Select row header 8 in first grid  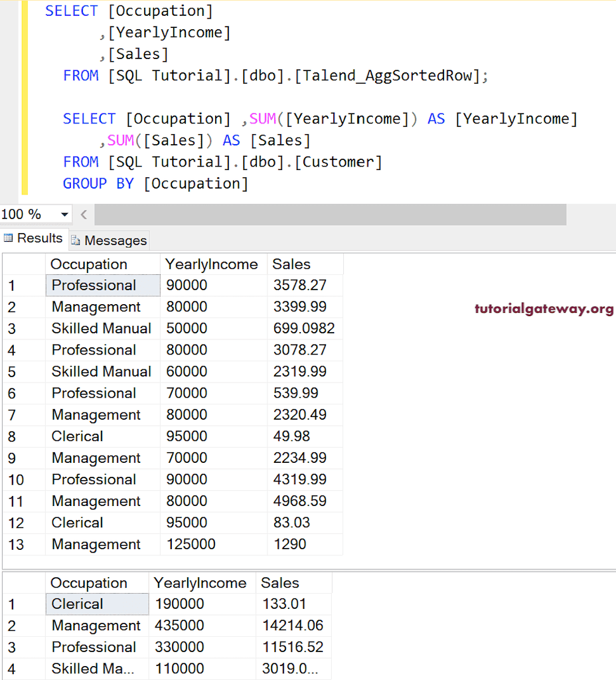pos(24,436)
